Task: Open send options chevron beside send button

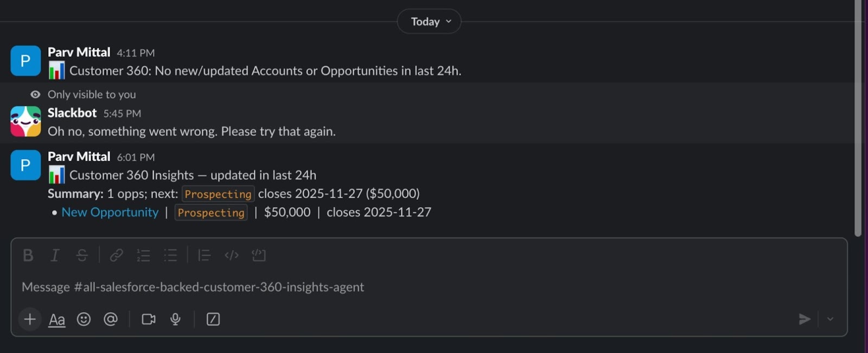Action: pyautogui.click(x=830, y=319)
